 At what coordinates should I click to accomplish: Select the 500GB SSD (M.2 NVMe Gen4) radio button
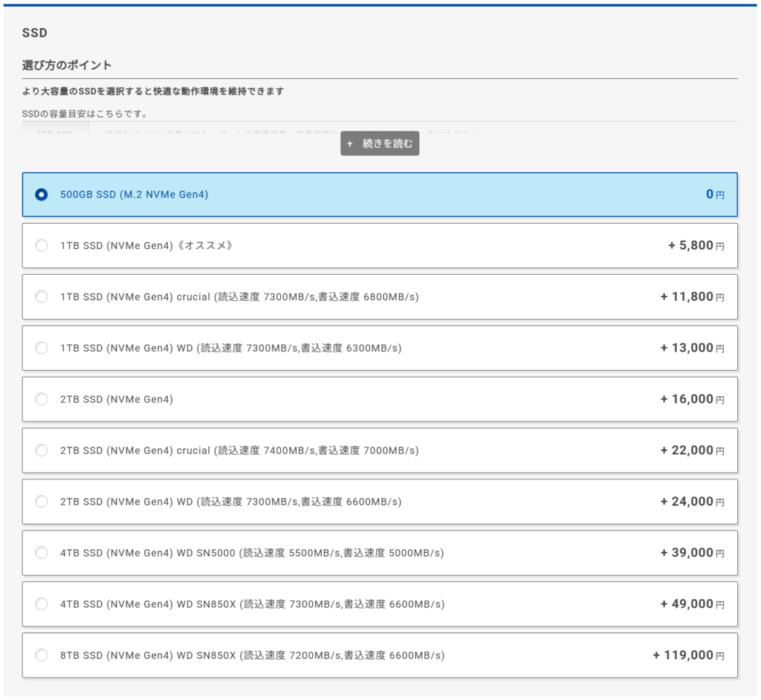[42, 195]
